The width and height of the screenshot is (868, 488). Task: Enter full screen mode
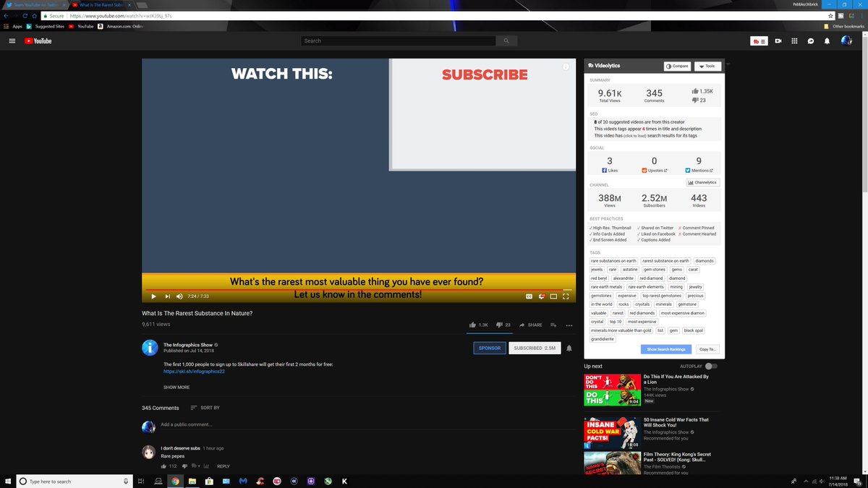pos(566,296)
